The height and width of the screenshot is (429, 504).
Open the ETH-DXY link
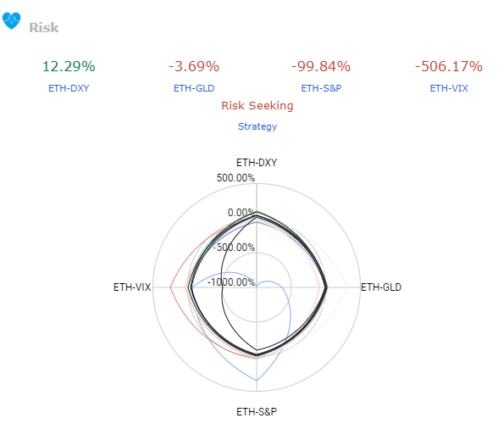pos(69,88)
